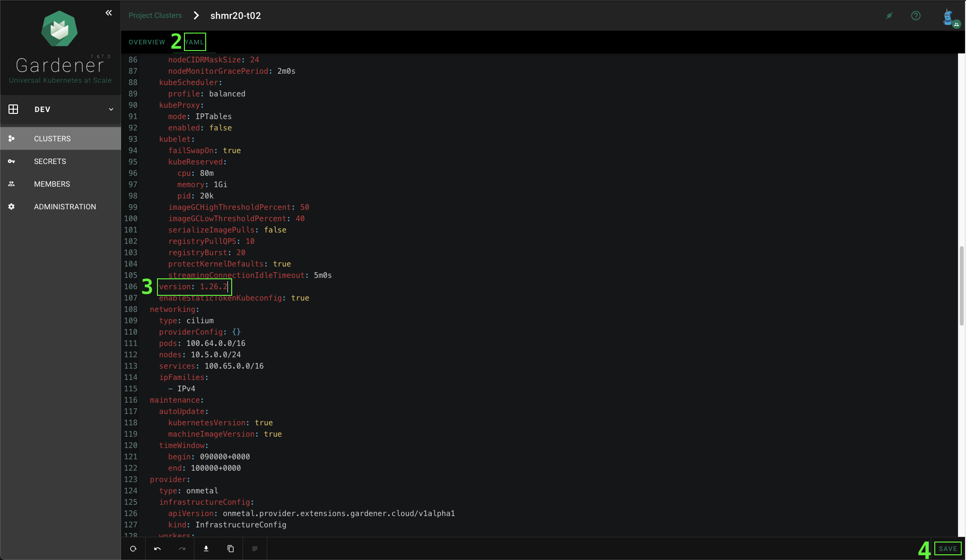This screenshot has width=966, height=560.
Task: Select the YAML tab
Action: [195, 42]
